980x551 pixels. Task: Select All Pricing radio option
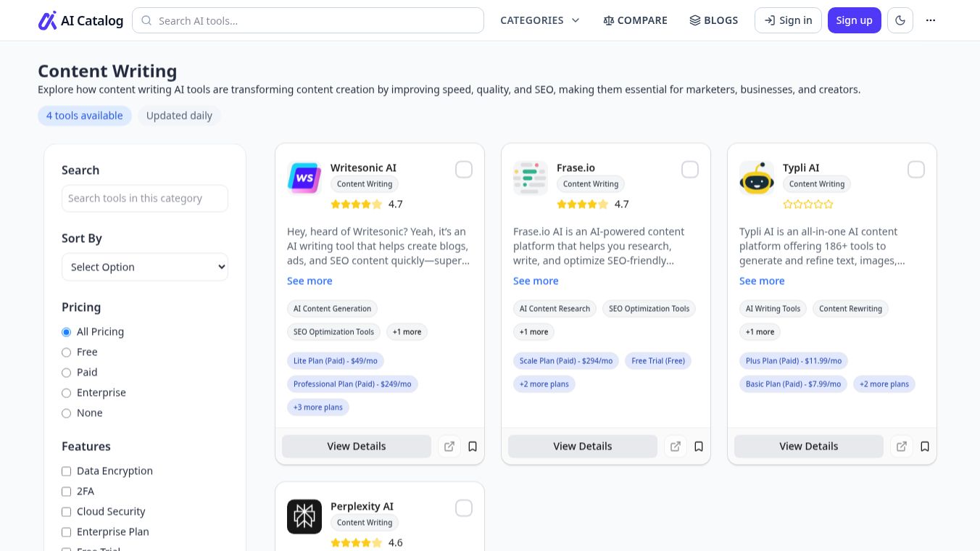coord(67,332)
